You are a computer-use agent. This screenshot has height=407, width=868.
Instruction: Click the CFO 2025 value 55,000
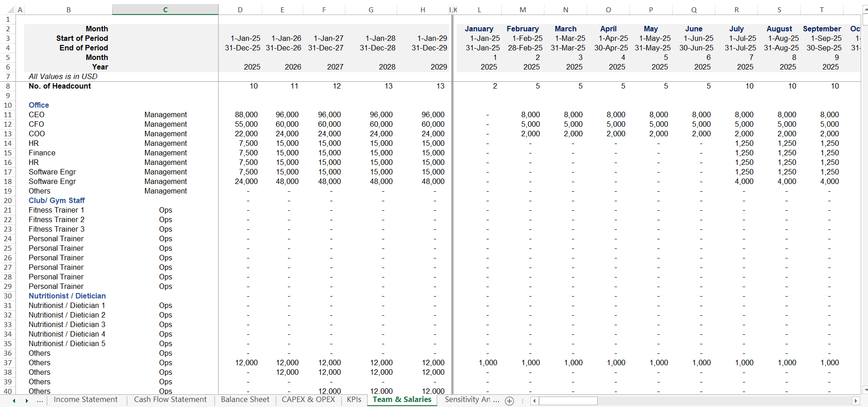click(x=246, y=124)
